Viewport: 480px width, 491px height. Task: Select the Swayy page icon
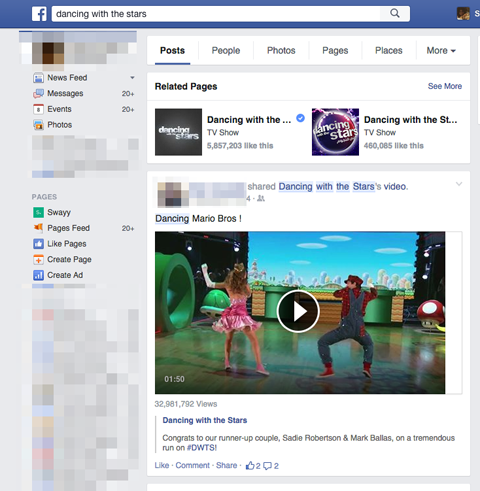(38, 212)
